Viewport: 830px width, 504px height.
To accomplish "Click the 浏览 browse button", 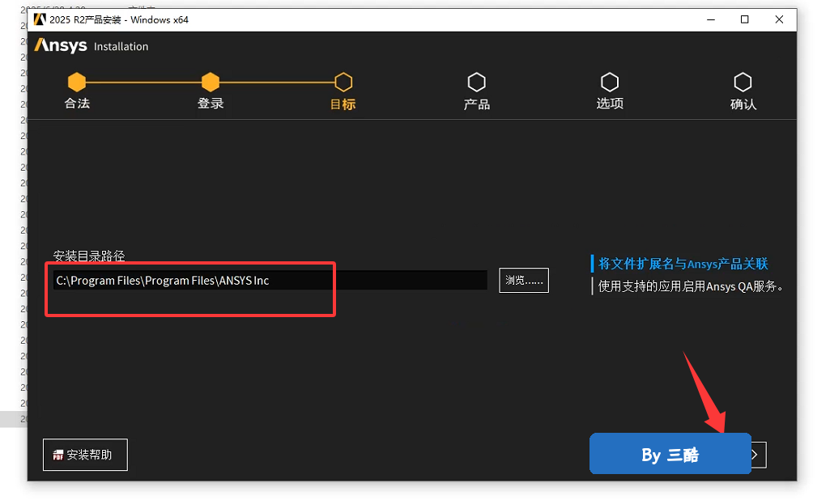I will tap(524, 280).
